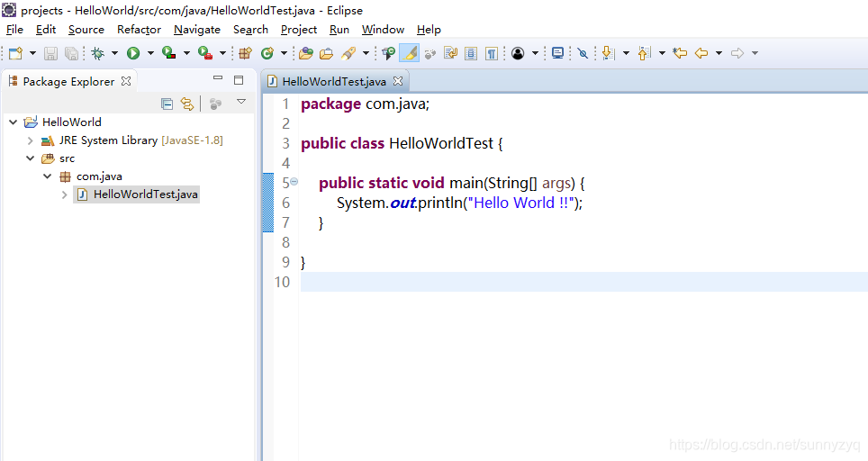Click the round user avatar toolbar icon
This screenshot has height=461, width=868.
pyautogui.click(x=518, y=53)
